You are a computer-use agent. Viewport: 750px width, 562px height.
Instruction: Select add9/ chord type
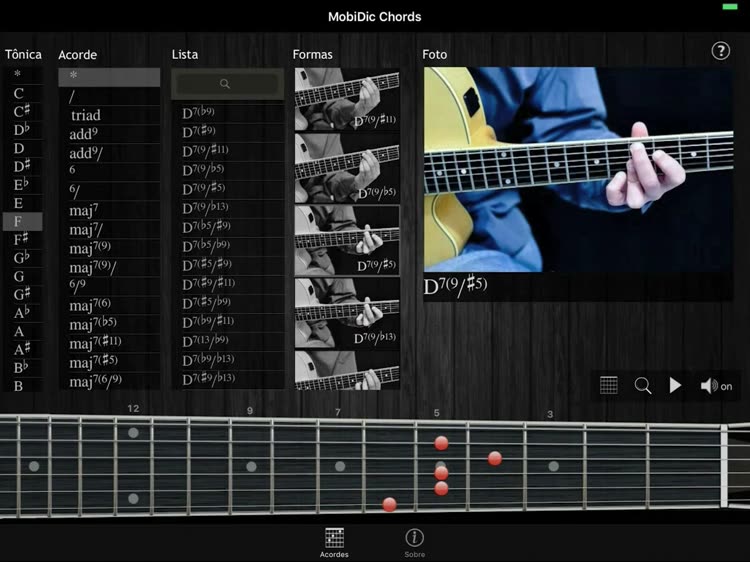point(109,154)
